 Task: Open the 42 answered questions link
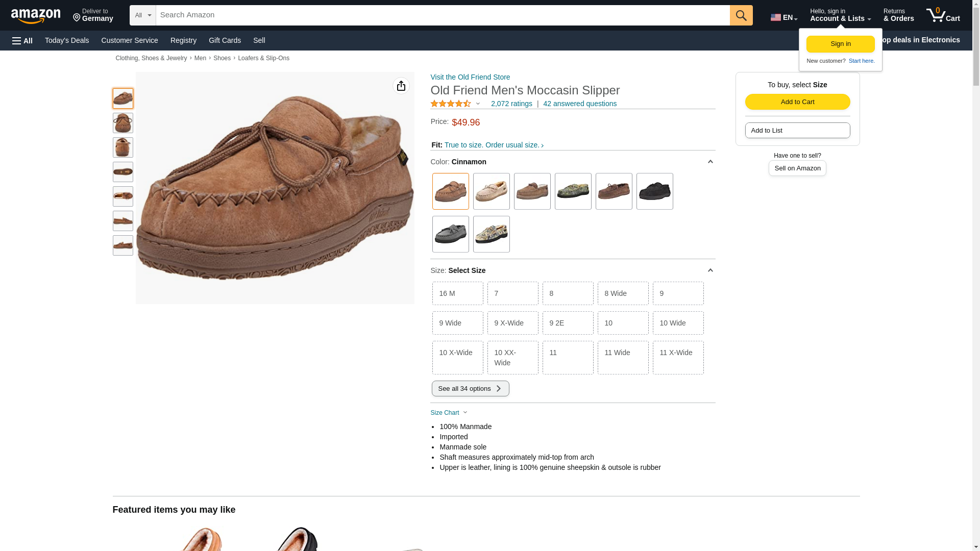coord(579,104)
